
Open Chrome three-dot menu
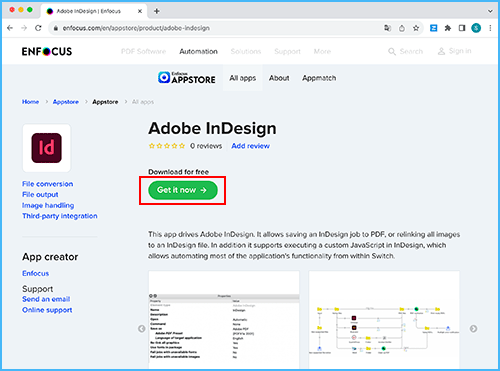490,28
